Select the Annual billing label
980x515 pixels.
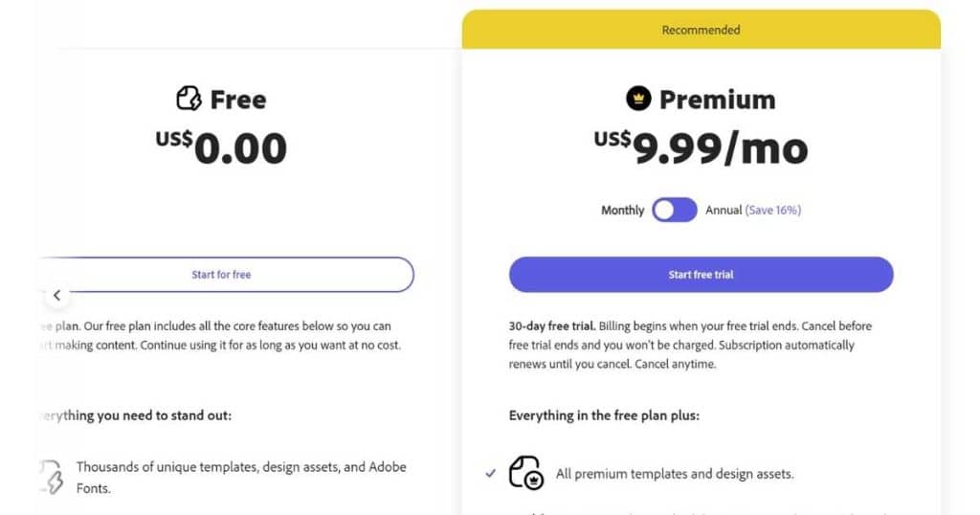tap(724, 210)
